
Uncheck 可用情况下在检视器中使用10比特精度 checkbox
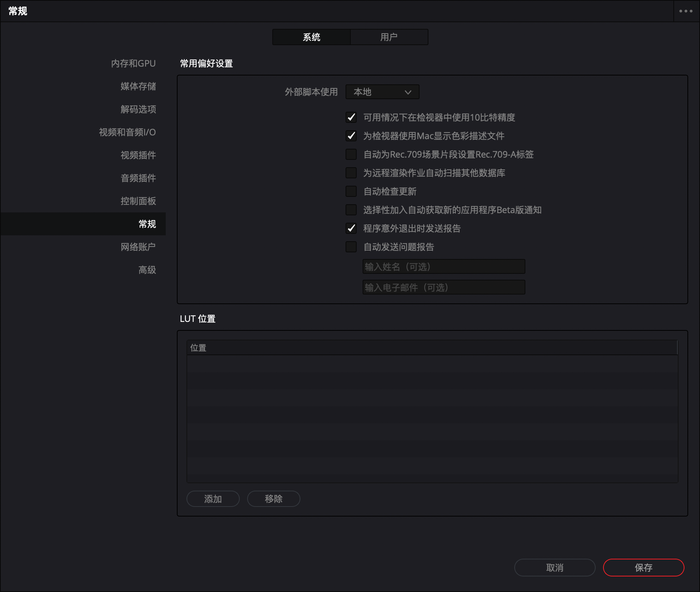pyautogui.click(x=351, y=117)
